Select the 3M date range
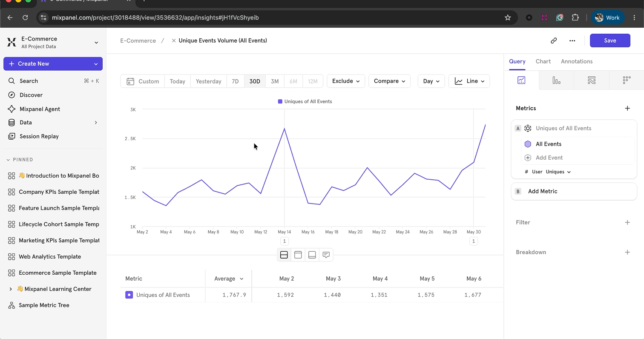644x339 pixels. click(x=275, y=81)
